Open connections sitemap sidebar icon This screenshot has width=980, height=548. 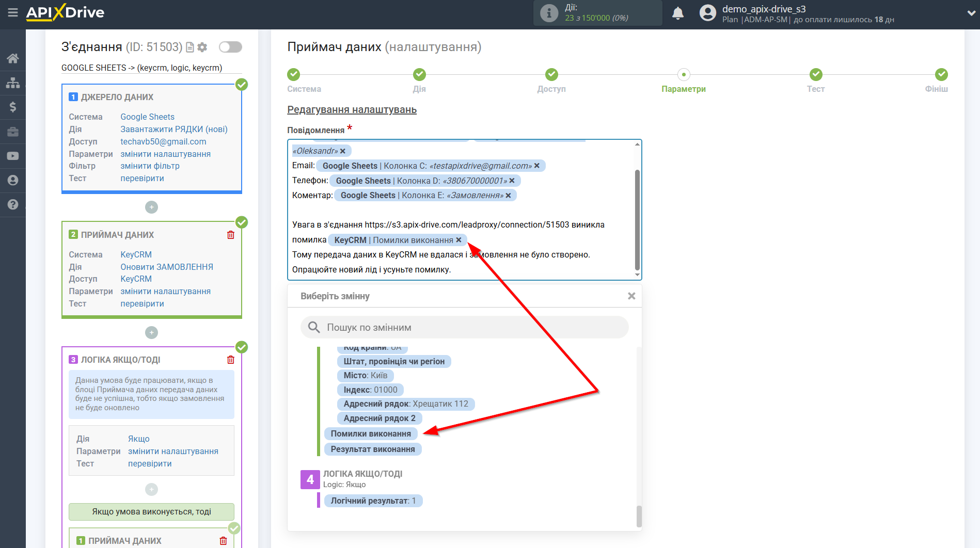tap(13, 83)
